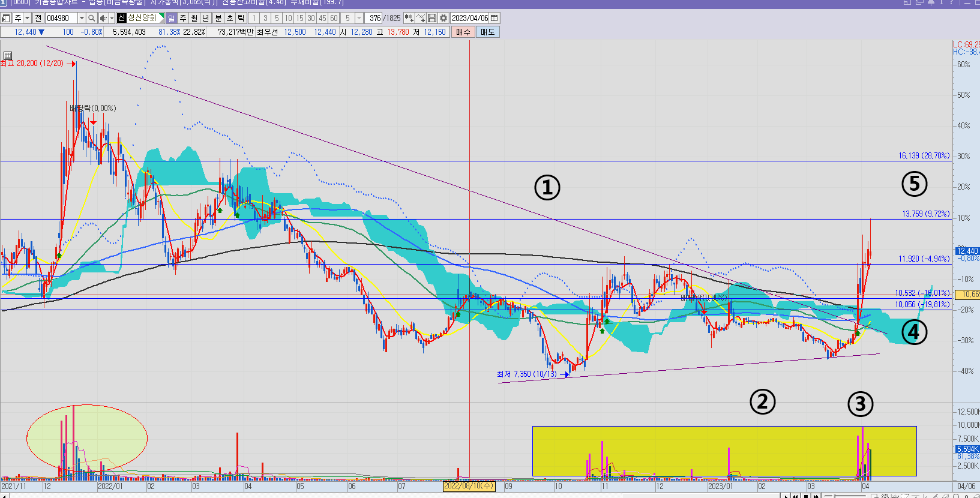Click the 10 interval button

pyautogui.click(x=288, y=18)
